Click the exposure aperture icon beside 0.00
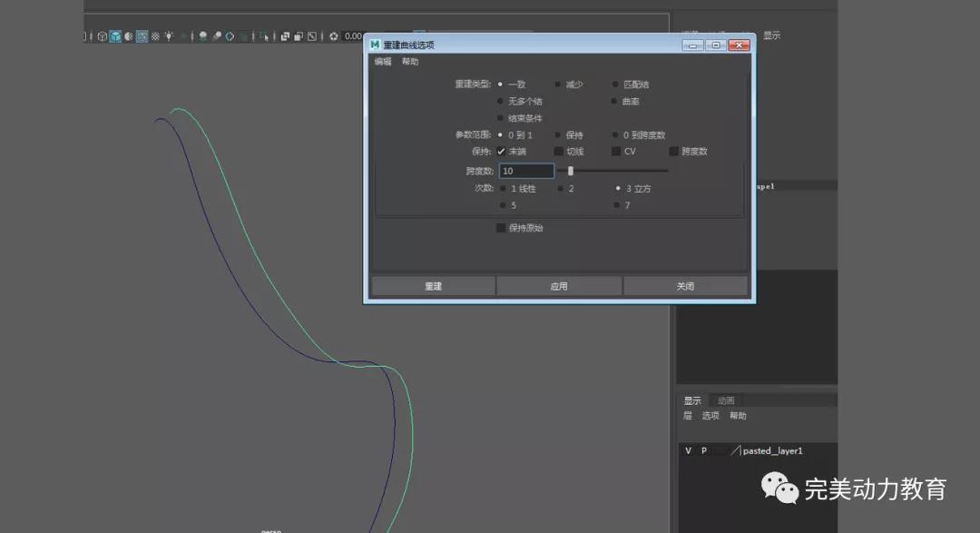The image size is (980, 533). pyautogui.click(x=334, y=36)
